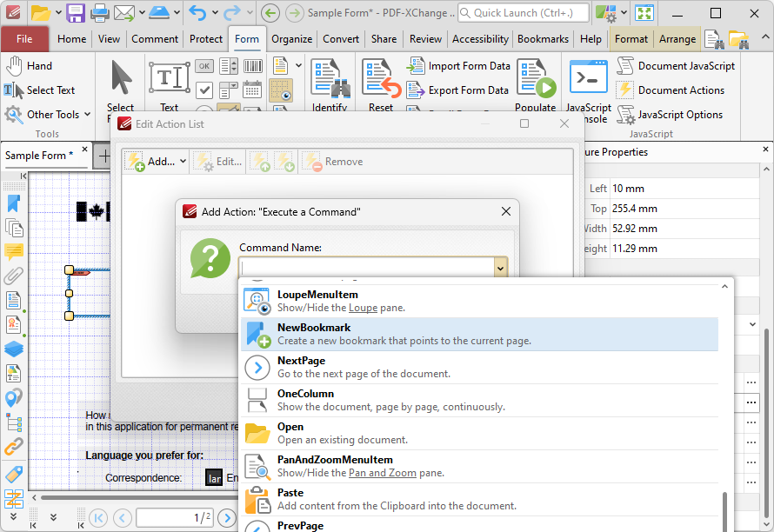Choose the Text field tool
The height and width of the screenshot is (532, 774).
point(170,77)
